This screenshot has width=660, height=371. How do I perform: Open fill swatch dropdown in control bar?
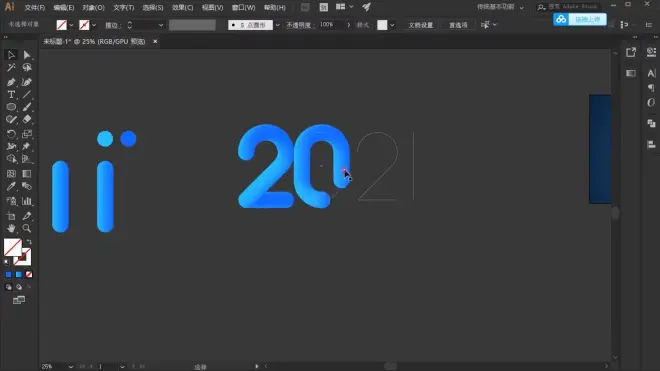(71, 25)
